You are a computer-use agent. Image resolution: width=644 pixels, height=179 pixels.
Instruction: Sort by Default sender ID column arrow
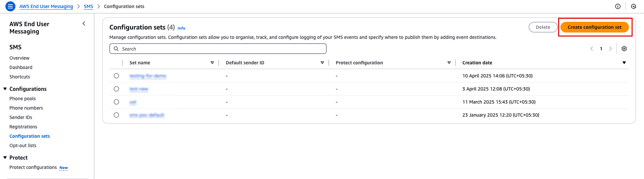click(322, 63)
